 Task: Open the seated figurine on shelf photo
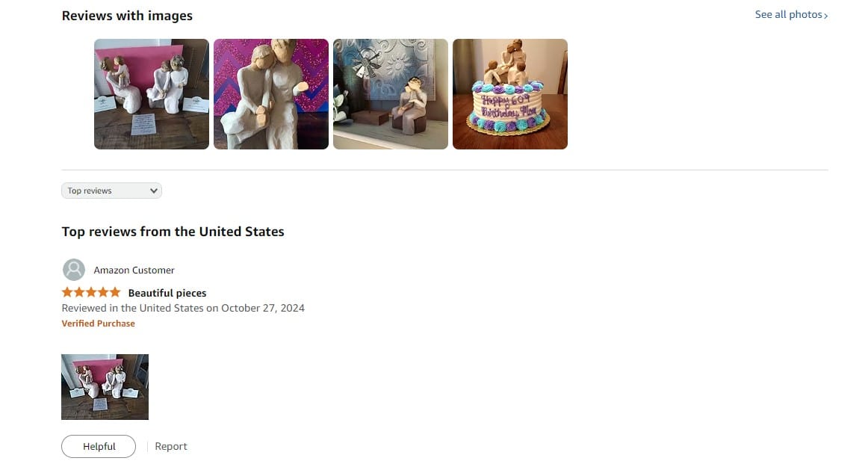391,94
